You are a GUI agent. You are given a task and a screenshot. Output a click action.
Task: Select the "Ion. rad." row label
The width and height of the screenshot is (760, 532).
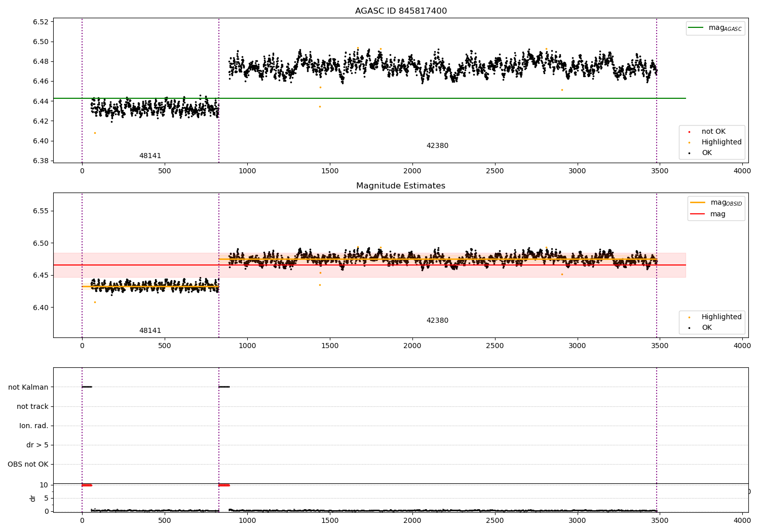coord(34,426)
